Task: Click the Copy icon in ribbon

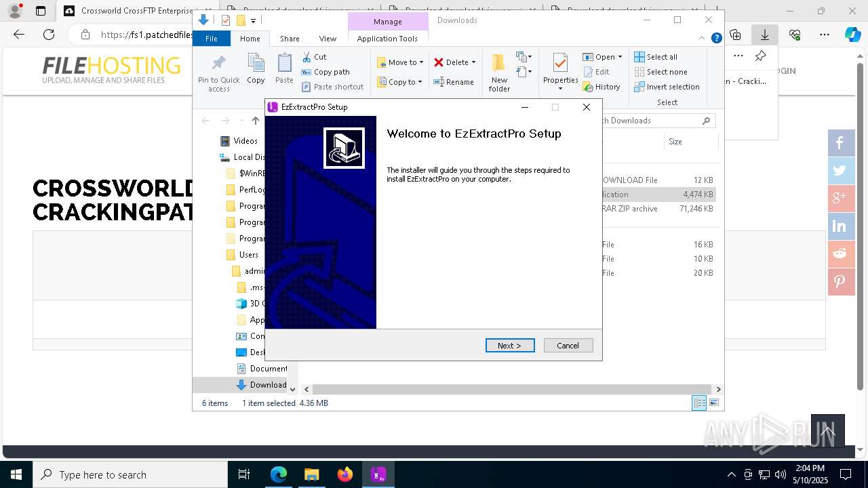Action: point(256,63)
